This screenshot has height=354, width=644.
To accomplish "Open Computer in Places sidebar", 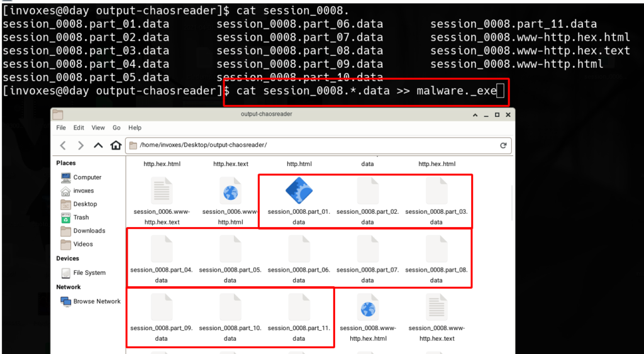I will (81, 177).
